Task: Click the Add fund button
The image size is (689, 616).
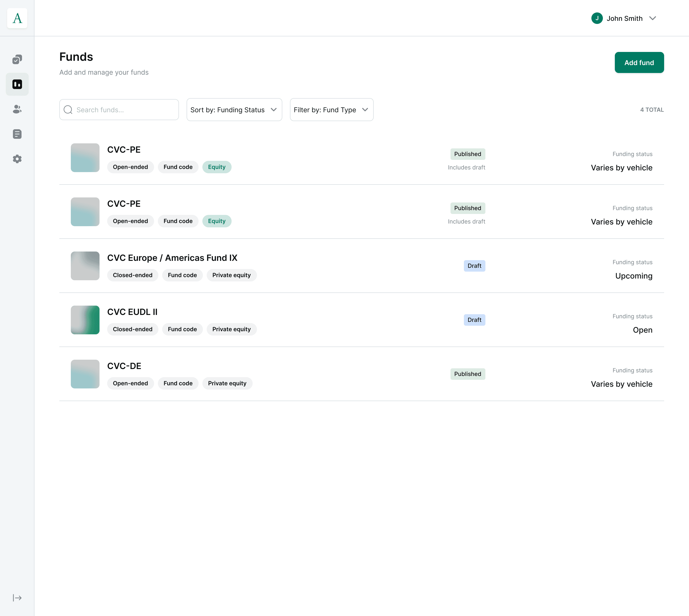Action: (639, 63)
